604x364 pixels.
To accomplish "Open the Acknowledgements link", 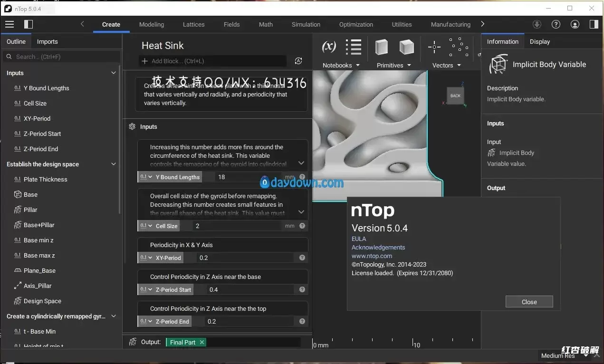I will coord(378,247).
